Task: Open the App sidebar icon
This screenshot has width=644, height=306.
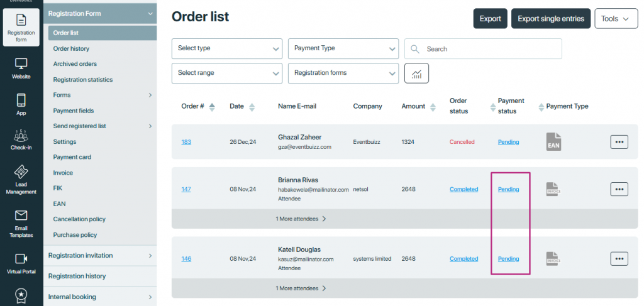Action: tap(21, 104)
